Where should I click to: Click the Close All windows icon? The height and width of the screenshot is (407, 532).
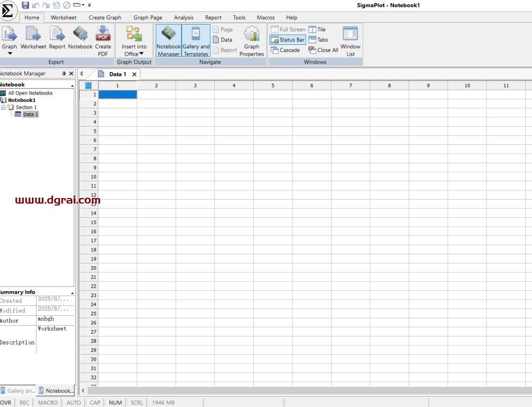tap(312, 50)
